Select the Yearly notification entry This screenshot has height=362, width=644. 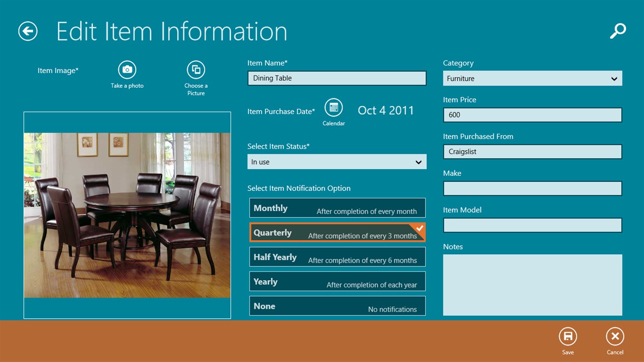[337, 281]
